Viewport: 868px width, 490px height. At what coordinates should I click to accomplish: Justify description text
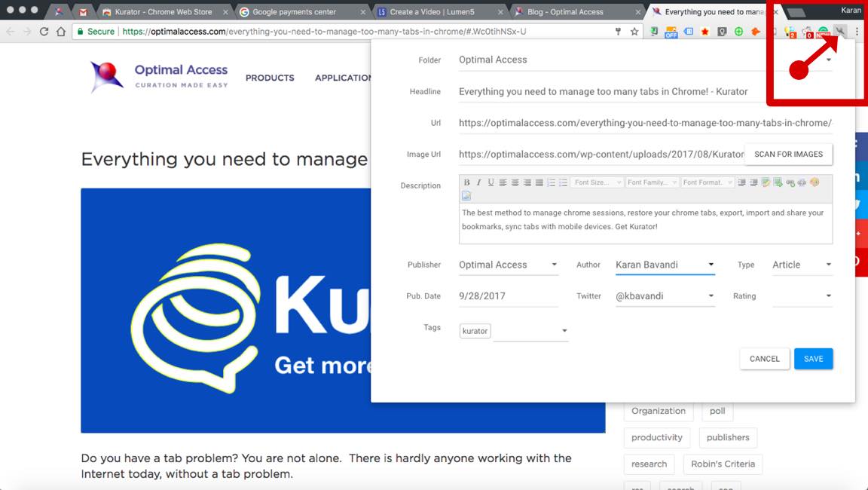tap(539, 182)
